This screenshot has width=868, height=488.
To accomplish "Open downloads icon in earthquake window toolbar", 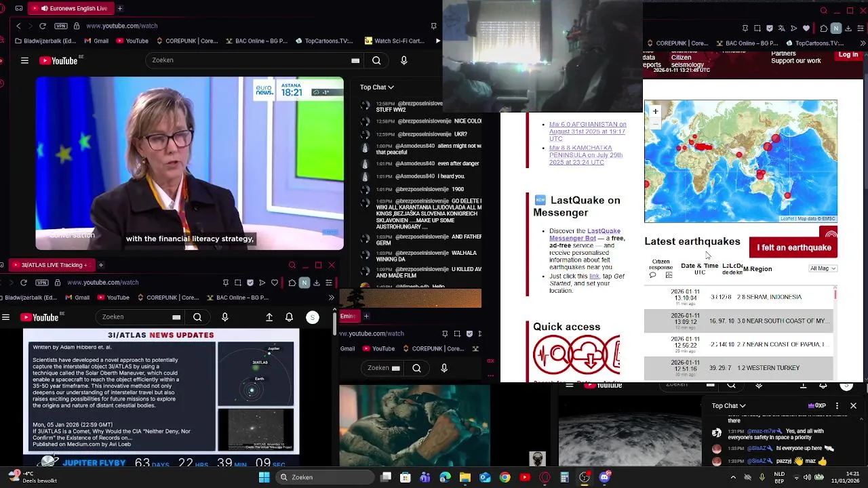I will coord(848,28).
